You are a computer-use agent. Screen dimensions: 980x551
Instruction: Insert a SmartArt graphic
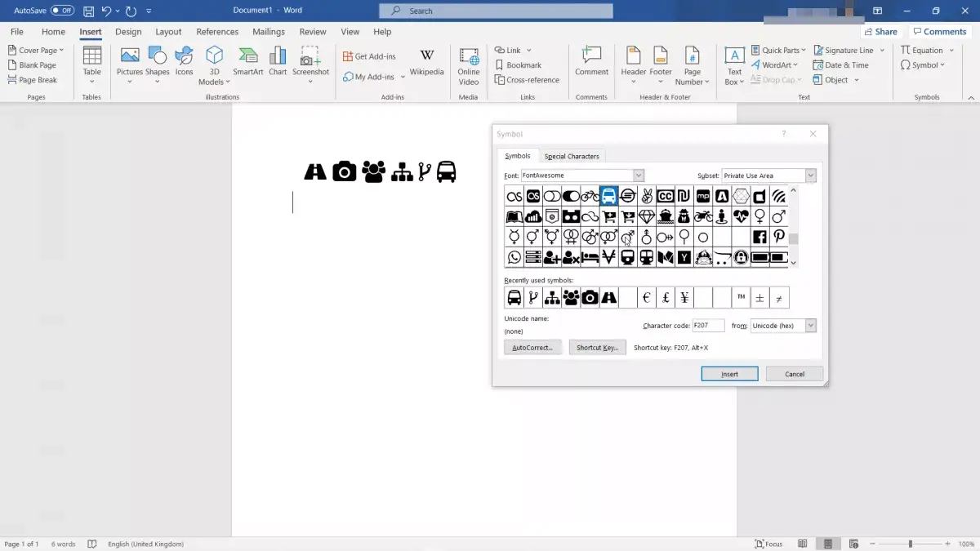[x=248, y=61]
